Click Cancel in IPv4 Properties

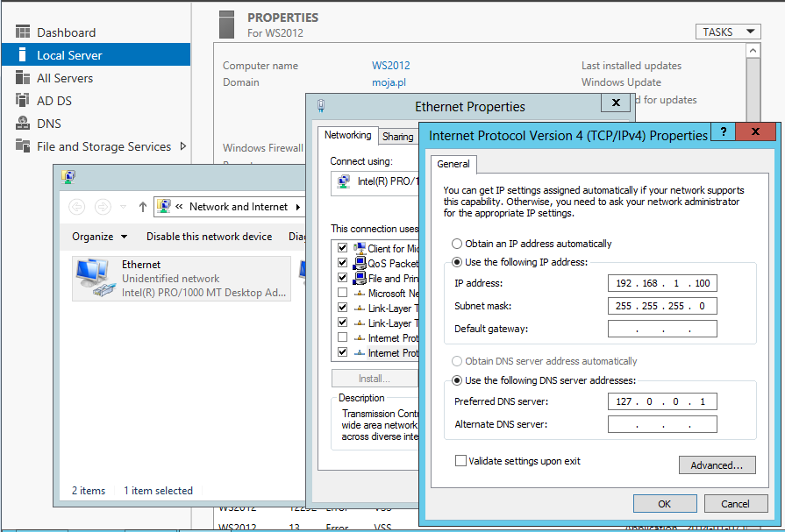[735, 503]
